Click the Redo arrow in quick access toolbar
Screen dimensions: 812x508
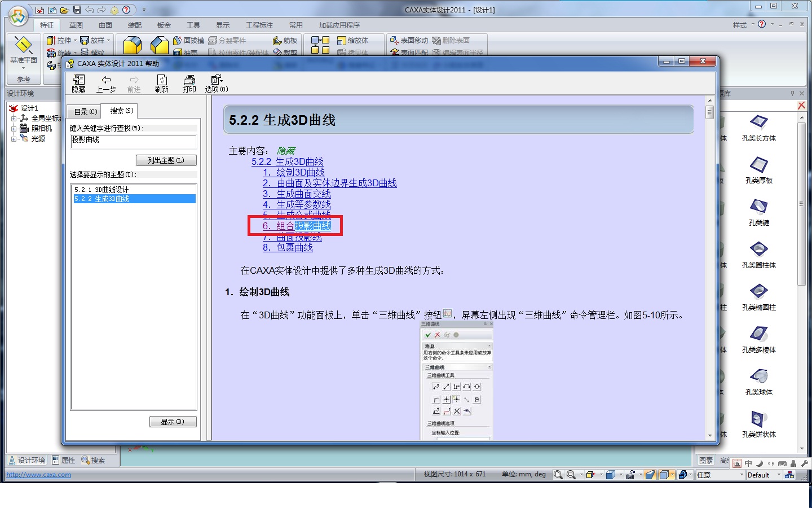tap(102, 10)
